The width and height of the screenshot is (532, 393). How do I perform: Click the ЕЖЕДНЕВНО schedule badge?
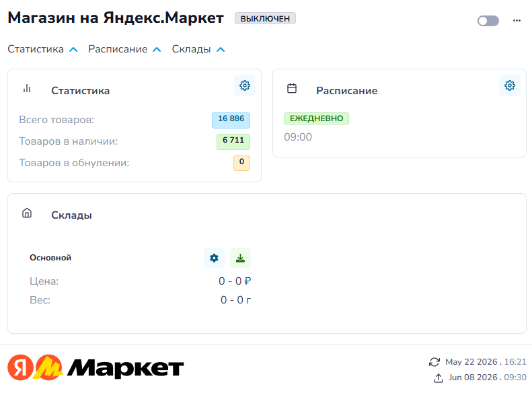click(x=316, y=118)
